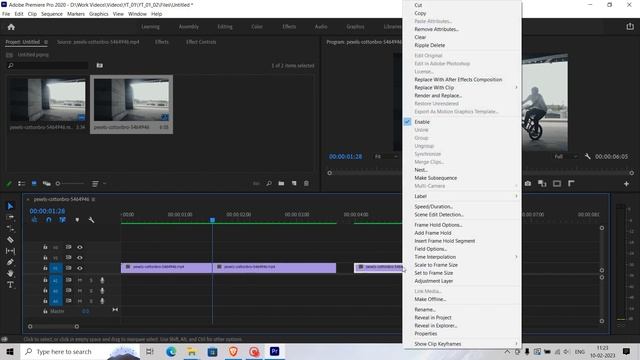The height and width of the screenshot is (360, 640).
Task: Toggle Linked Selection in timeline
Action: pyautogui.click(x=62, y=220)
